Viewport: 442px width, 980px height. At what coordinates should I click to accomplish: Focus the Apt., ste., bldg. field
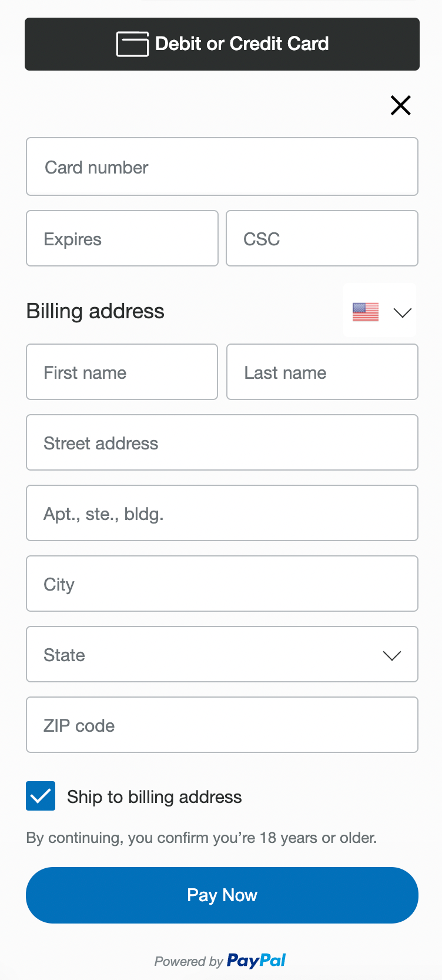222,513
